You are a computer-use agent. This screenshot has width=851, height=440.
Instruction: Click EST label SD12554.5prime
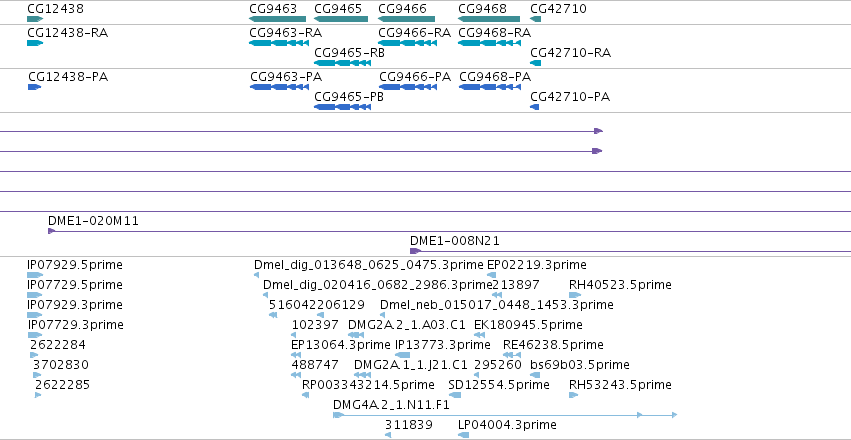click(x=499, y=385)
